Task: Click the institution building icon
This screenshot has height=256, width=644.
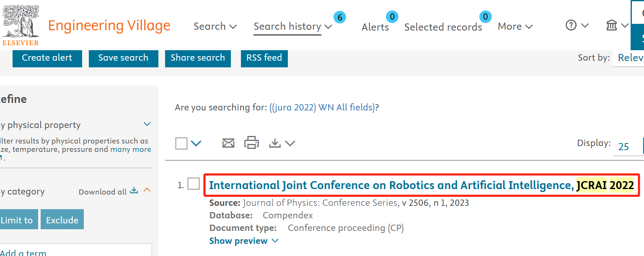Action: tap(612, 26)
